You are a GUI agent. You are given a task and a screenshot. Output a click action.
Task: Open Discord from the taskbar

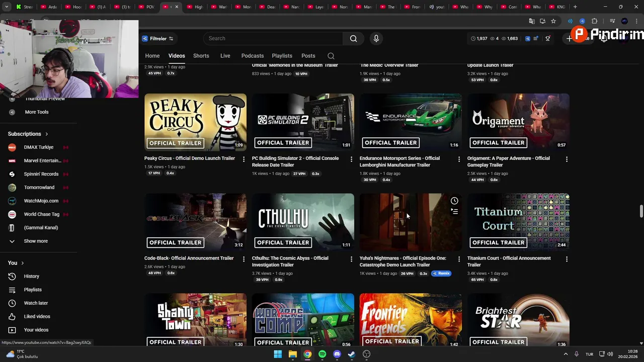[x=337, y=354]
